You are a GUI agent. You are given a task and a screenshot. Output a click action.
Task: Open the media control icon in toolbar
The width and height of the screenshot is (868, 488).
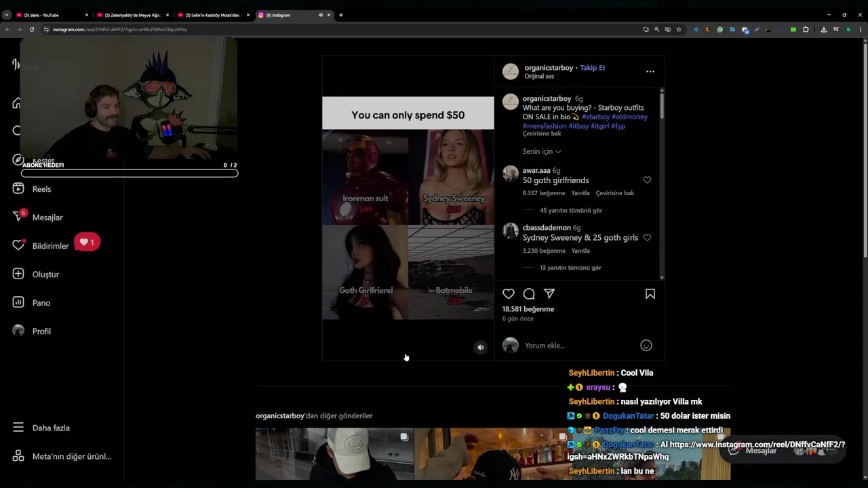click(x=836, y=29)
